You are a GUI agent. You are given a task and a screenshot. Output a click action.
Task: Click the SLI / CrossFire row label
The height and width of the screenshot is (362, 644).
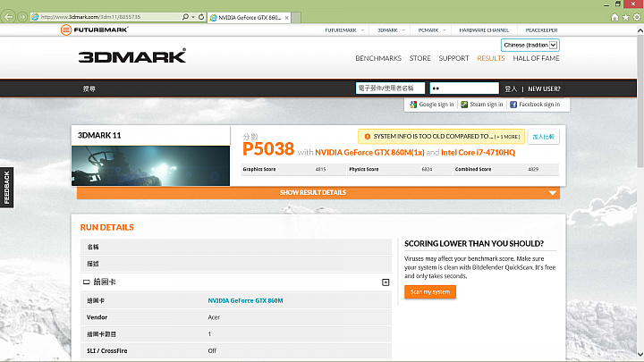106,351
